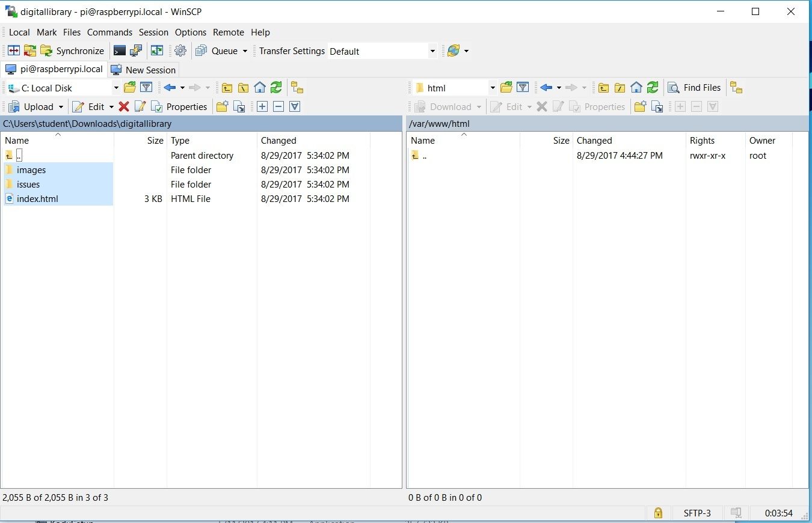The width and height of the screenshot is (812, 523).
Task: Open the remote drive dropdown showing html
Action: [491, 88]
